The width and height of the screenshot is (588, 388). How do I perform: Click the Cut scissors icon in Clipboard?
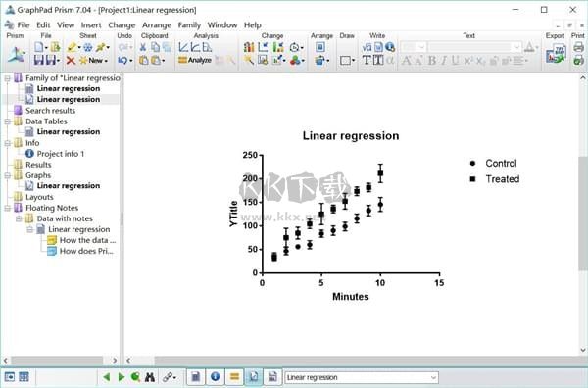143,47
